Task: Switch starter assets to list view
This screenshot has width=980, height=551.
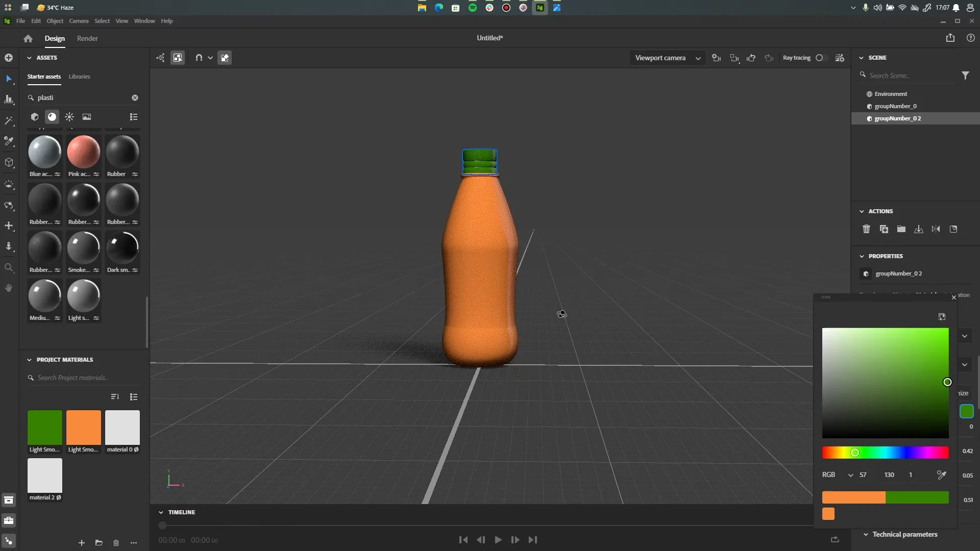Action: click(x=134, y=117)
